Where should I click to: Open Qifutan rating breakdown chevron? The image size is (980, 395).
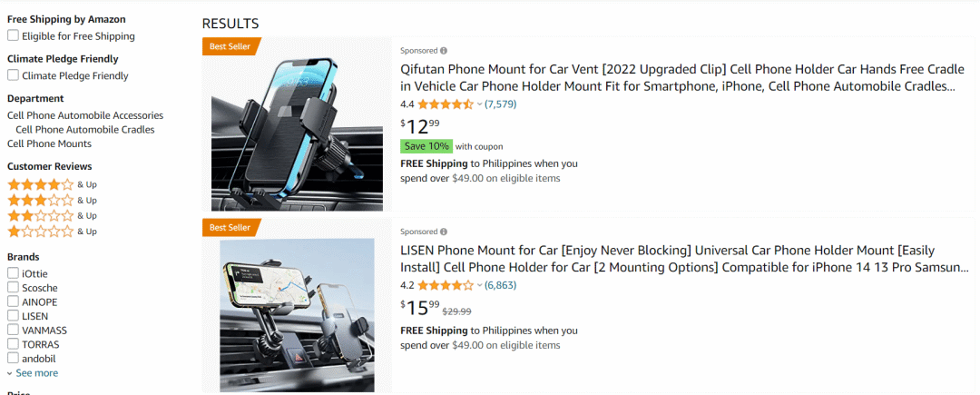[480, 104]
